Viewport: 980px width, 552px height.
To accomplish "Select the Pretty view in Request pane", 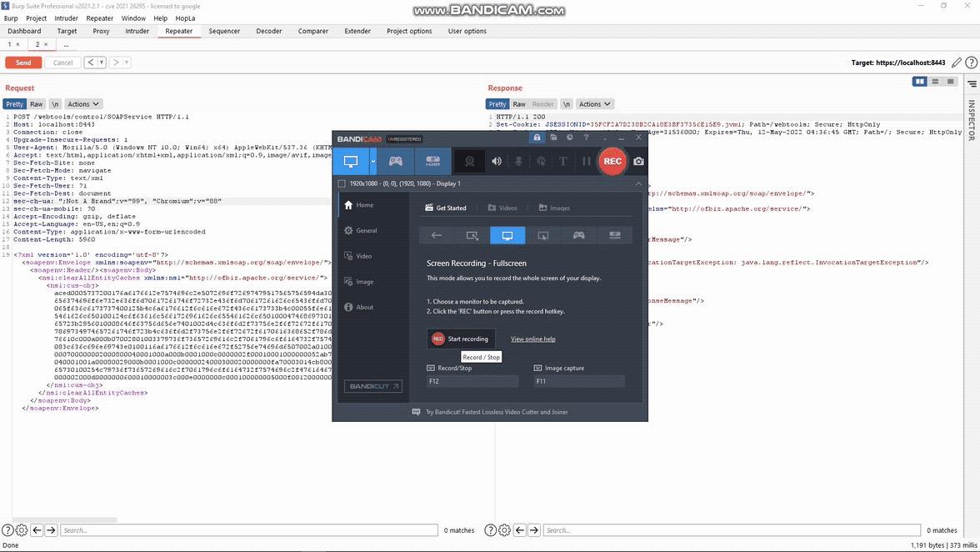I will coord(14,104).
